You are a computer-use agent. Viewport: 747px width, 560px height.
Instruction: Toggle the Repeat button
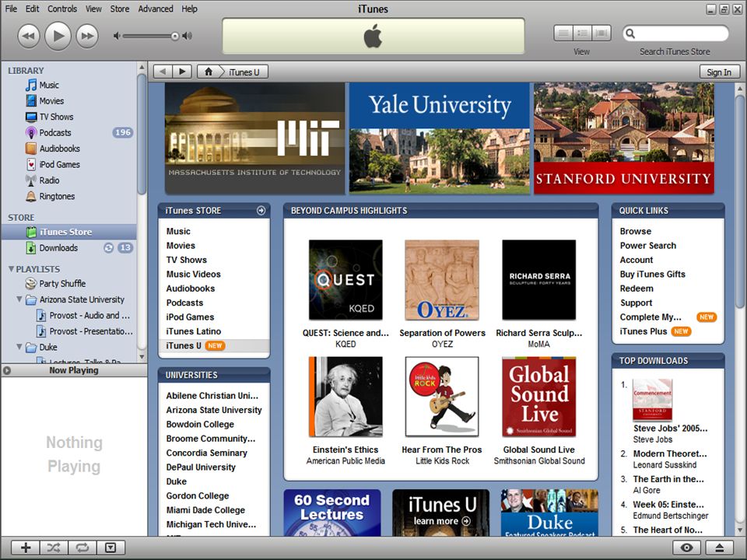pyautogui.click(x=82, y=548)
